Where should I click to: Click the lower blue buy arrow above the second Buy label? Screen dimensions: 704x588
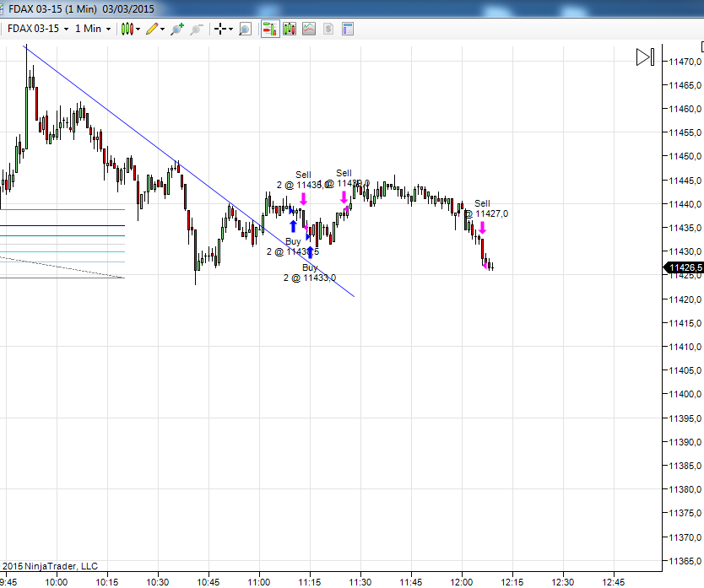[x=310, y=252]
